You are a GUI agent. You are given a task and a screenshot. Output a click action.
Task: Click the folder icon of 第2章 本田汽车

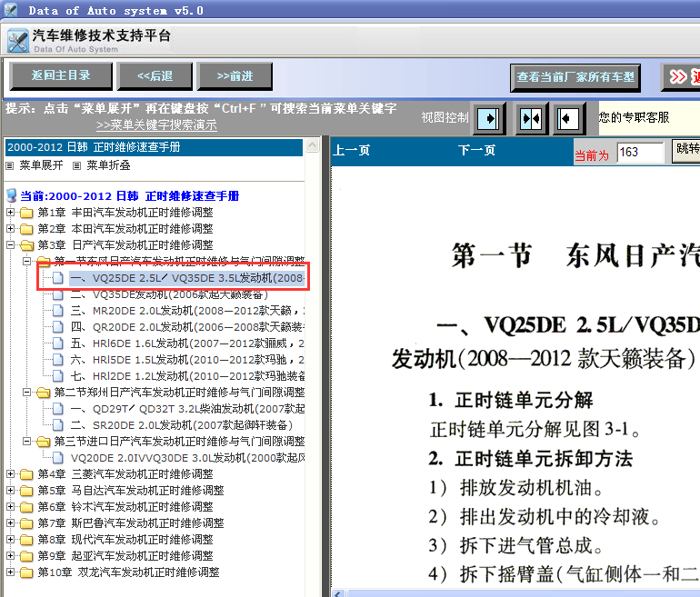point(26,229)
